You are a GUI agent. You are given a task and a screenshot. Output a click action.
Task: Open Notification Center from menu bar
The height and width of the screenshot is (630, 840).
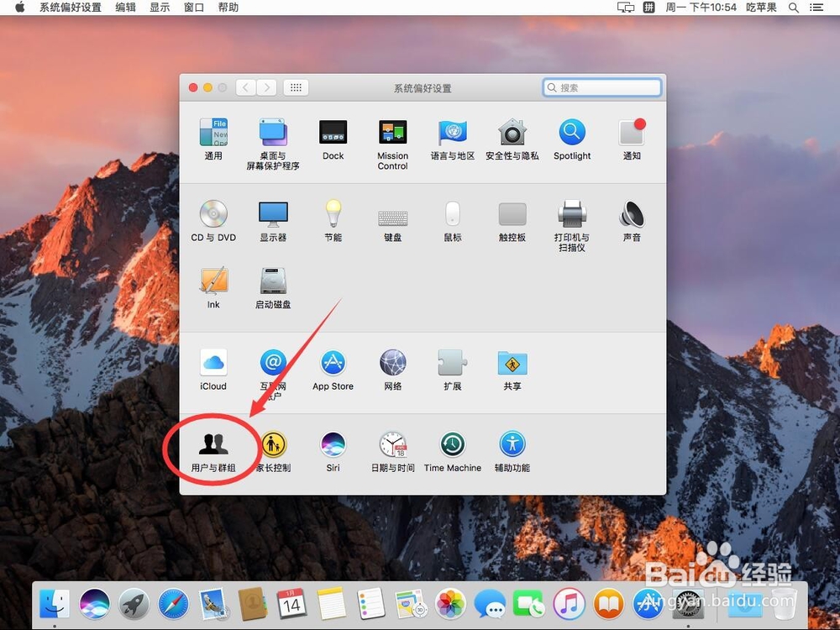[x=816, y=7]
